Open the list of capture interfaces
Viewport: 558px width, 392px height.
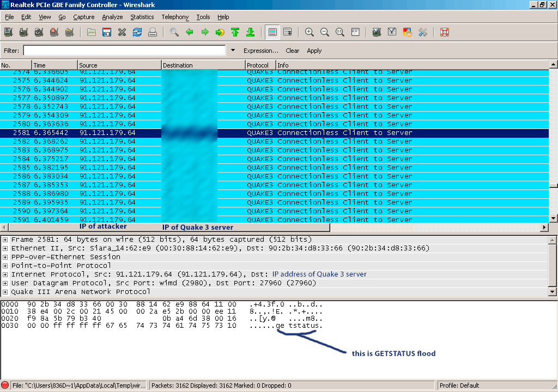coord(9,32)
